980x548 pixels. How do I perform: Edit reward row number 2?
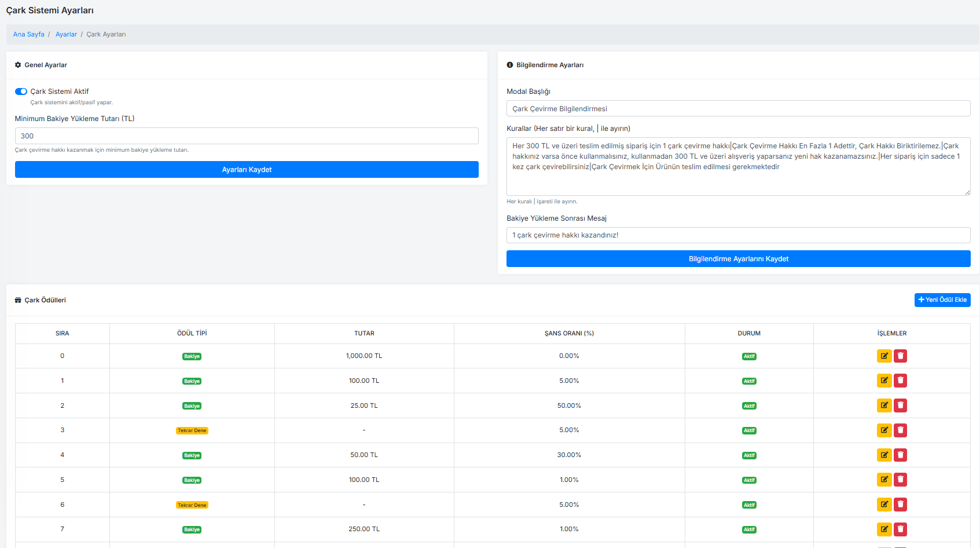[x=884, y=405]
